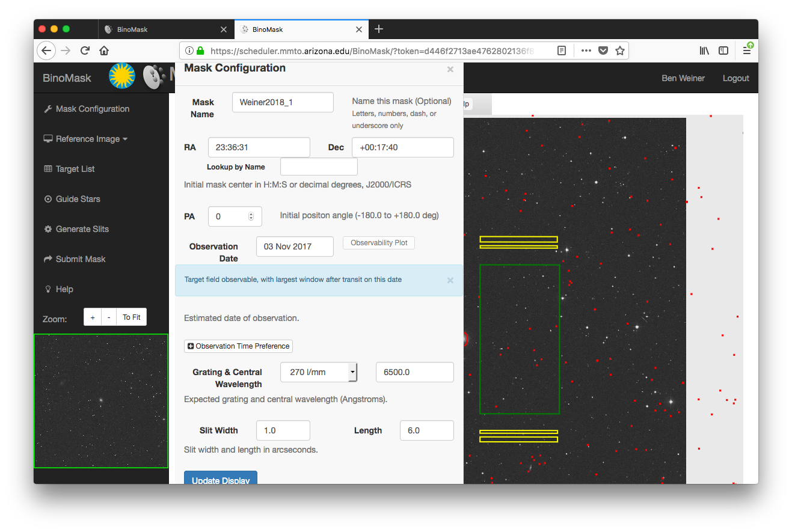Open a new browser tab
The image size is (792, 532).
click(x=379, y=29)
